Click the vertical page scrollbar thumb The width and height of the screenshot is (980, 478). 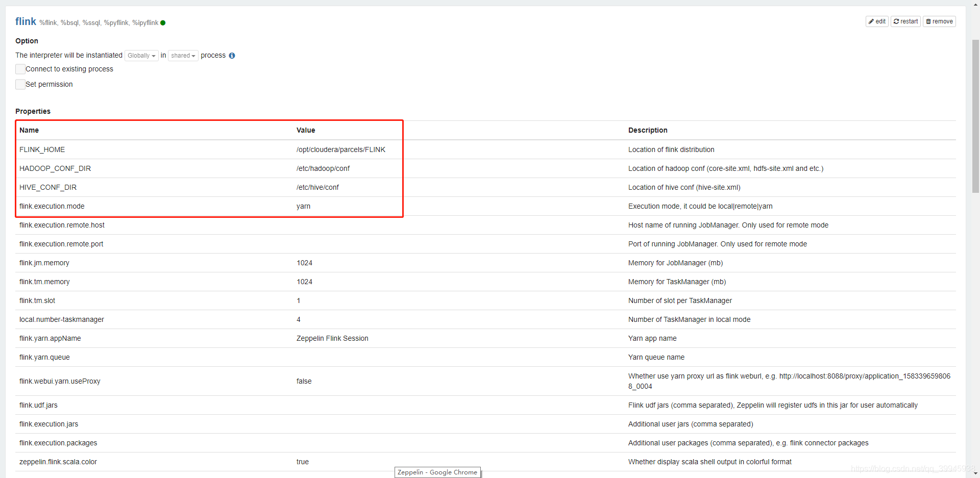(x=975, y=116)
